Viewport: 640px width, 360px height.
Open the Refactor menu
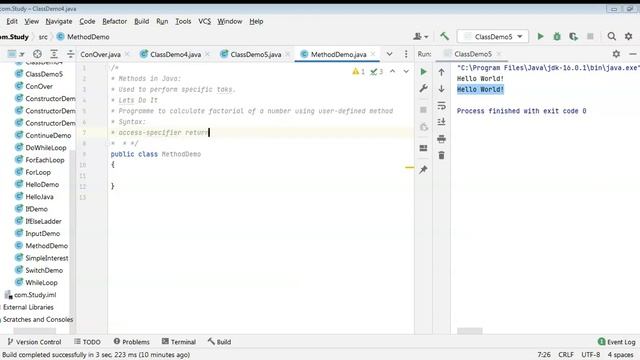pos(114,21)
